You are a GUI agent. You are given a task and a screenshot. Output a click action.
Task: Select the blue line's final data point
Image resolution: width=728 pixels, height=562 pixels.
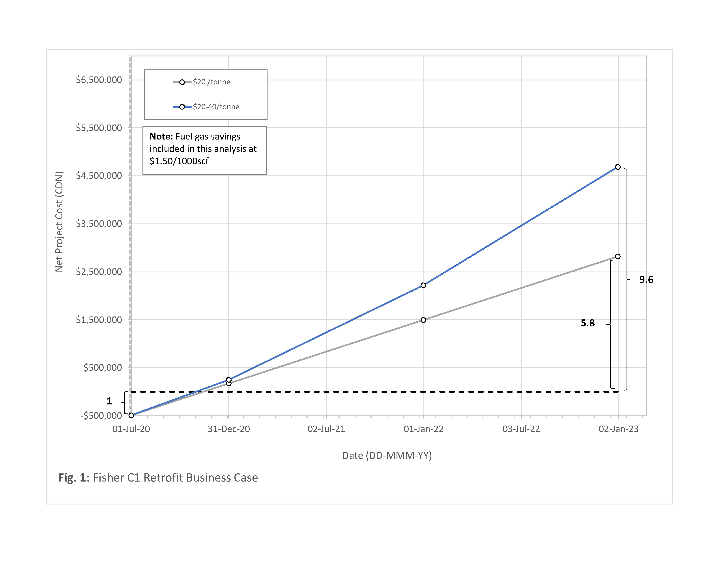click(618, 167)
